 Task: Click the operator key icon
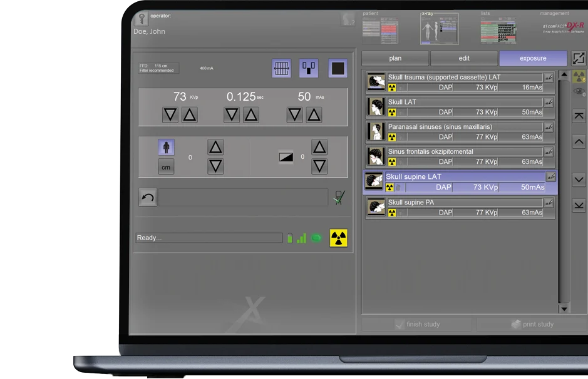(142, 19)
